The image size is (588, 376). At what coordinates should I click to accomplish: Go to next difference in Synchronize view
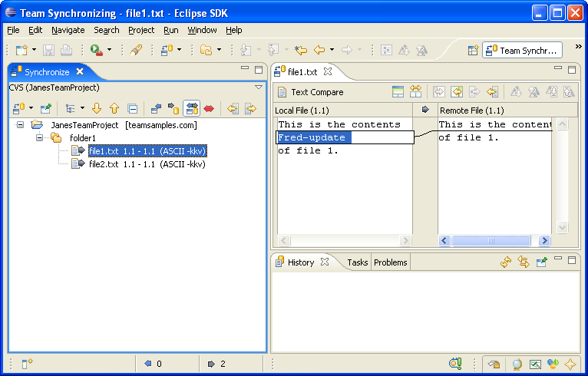[x=97, y=109]
